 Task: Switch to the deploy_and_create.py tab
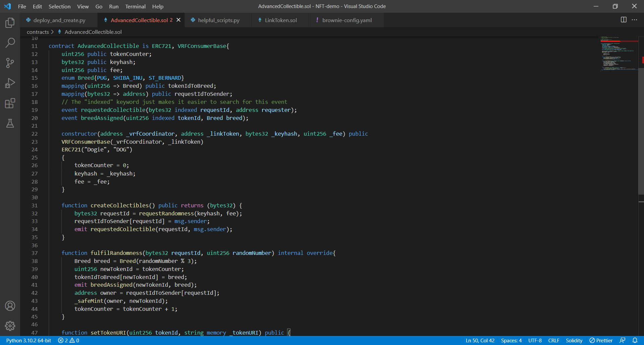(x=59, y=20)
